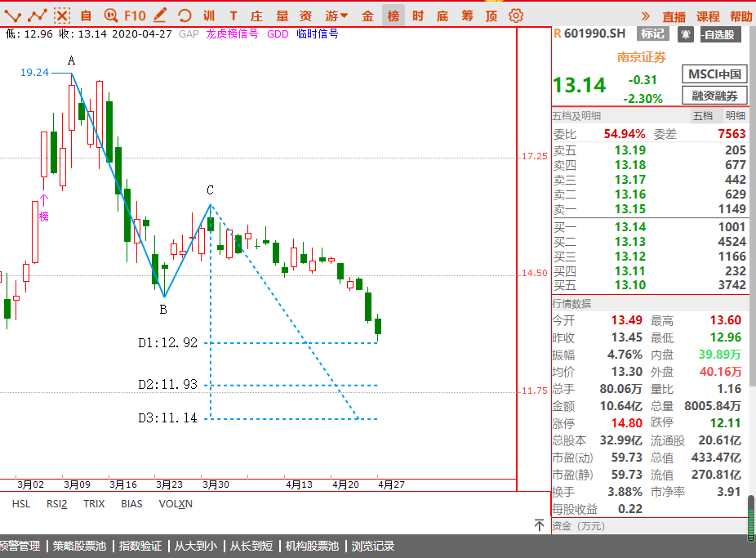Click the D1:12.92 target level label
This screenshot has width=756, height=558.
click(168, 343)
